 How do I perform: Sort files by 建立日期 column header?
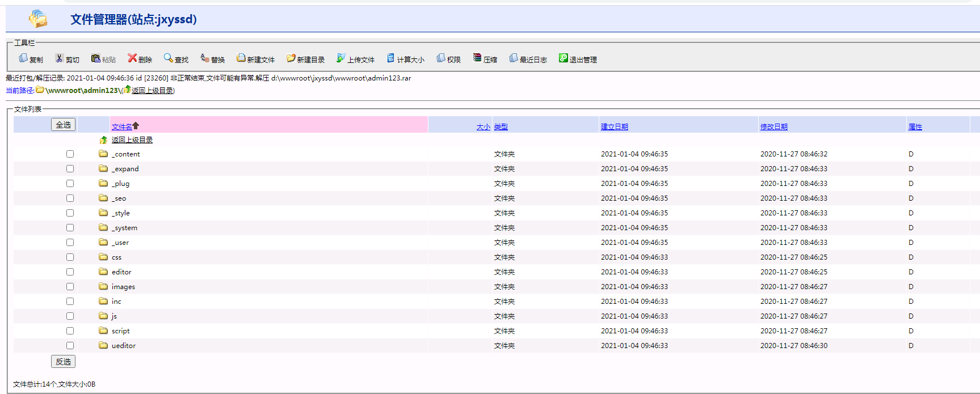614,127
